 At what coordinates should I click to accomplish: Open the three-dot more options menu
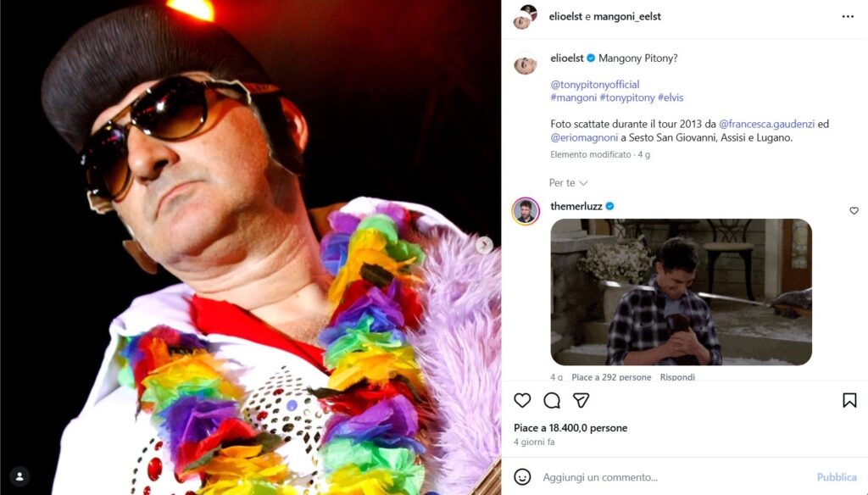[848, 17]
